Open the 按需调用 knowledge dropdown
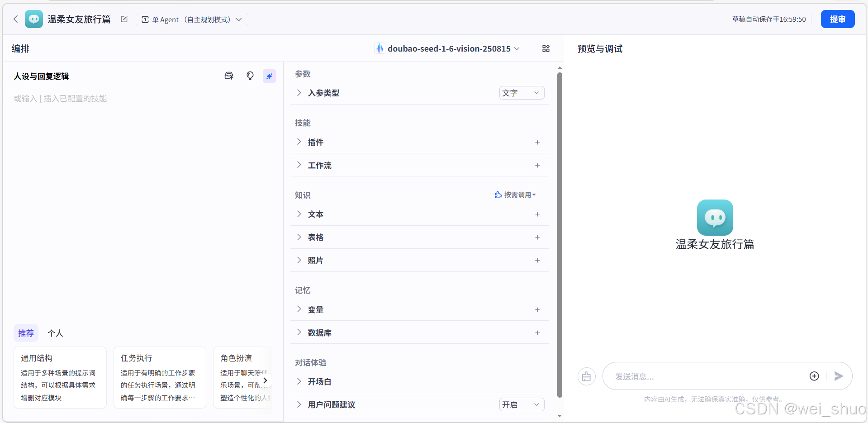This screenshot has height=423, width=868. [x=515, y=195]
